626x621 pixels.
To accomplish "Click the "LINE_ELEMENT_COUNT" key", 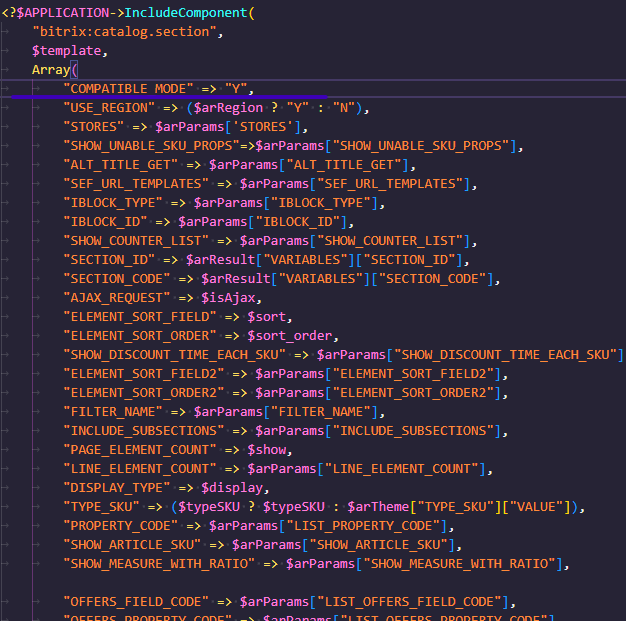I will coord(140,469).
